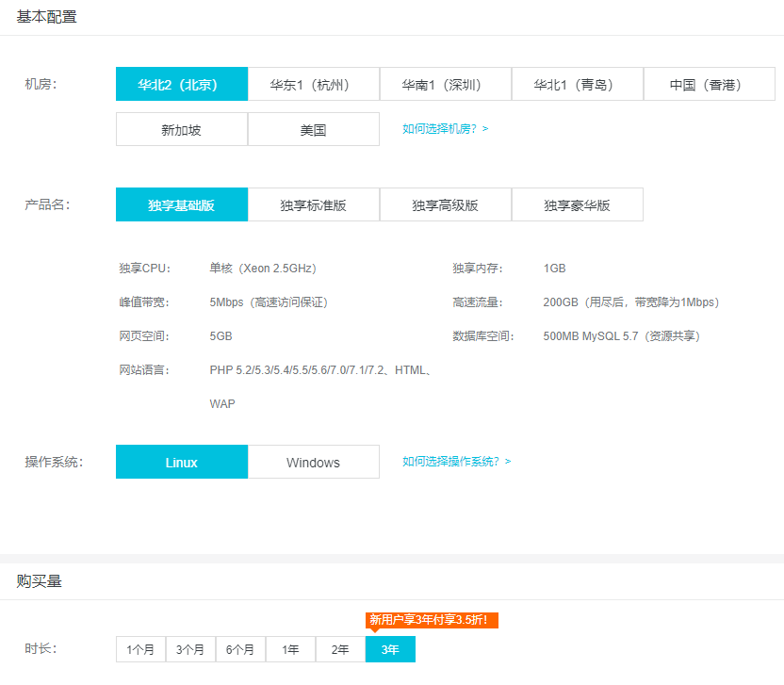Open the 如何选择操作系统 help link
784x685 pixels.
(x=457, y=462)
